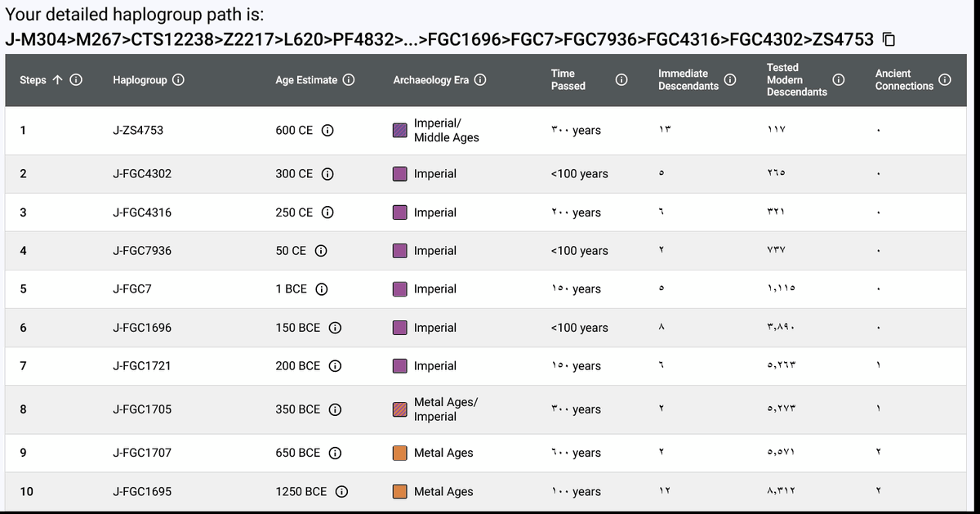Show info for the 300 CE age estimate
This screenshot has width=980, height=514.
click(x=327, y=174)
